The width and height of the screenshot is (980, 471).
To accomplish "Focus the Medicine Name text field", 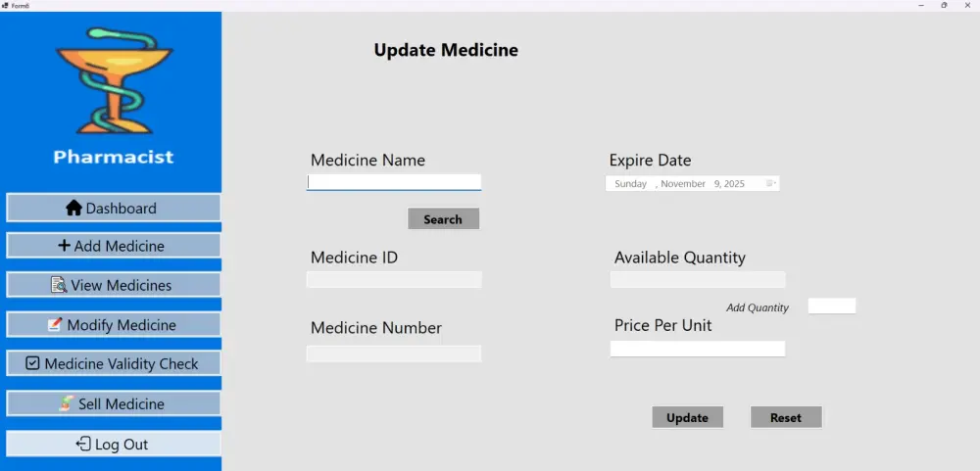I will [394, 182].
